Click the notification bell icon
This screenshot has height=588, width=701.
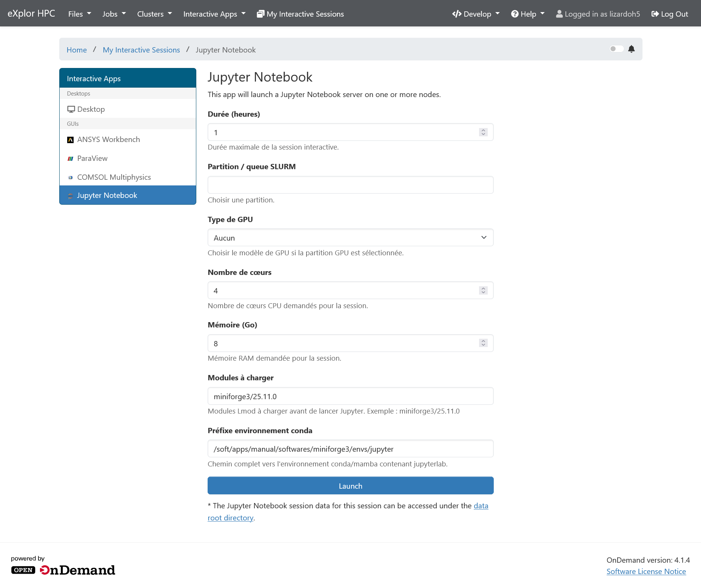[x=631, y=49]
